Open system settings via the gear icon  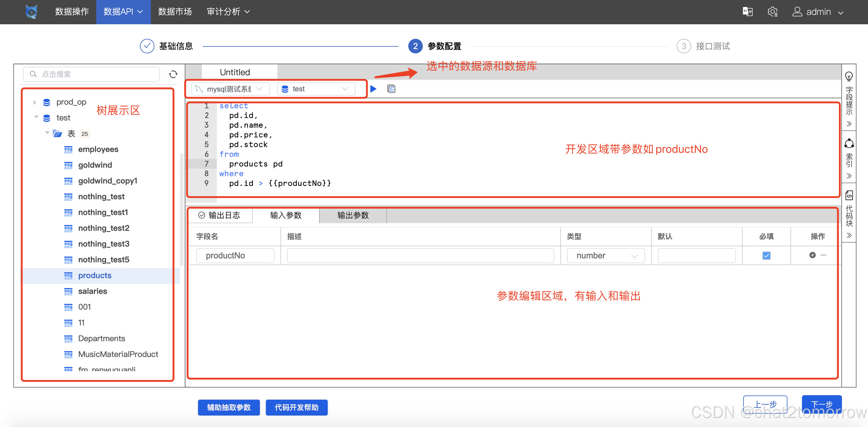(773, 12)
